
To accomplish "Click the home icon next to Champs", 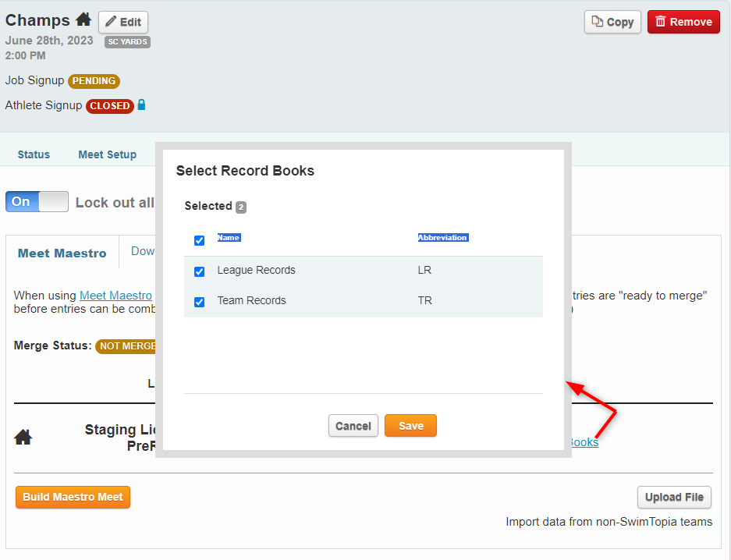I will point(83,20).
